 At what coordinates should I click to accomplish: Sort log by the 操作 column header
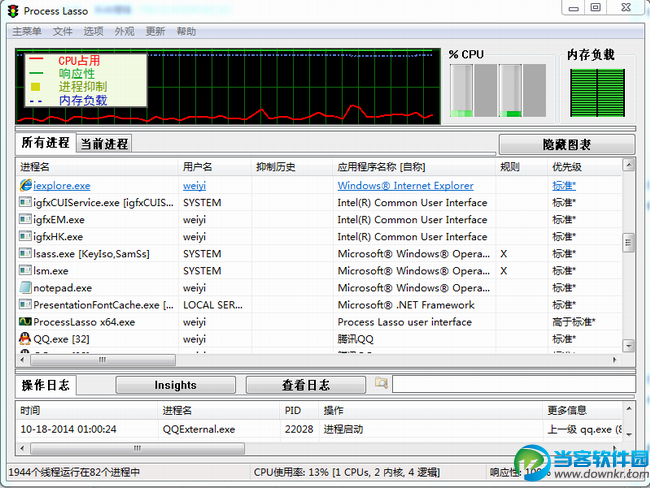(431, 410)
